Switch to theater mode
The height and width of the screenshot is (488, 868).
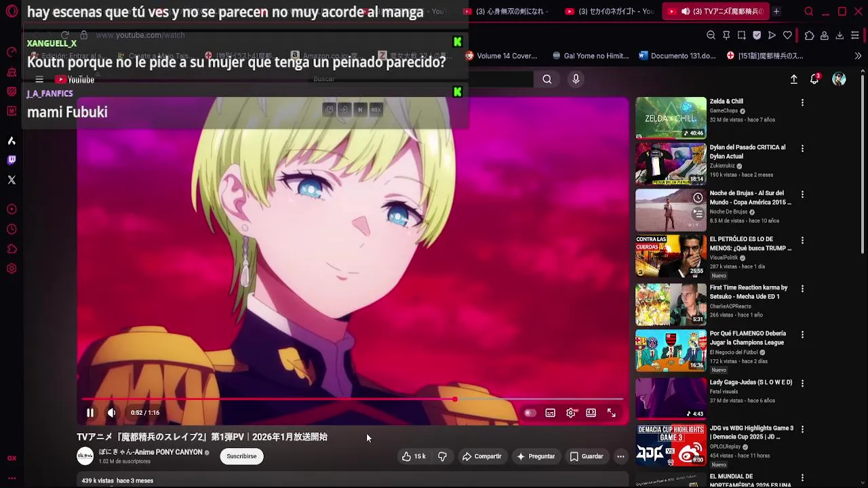(591, 413)
